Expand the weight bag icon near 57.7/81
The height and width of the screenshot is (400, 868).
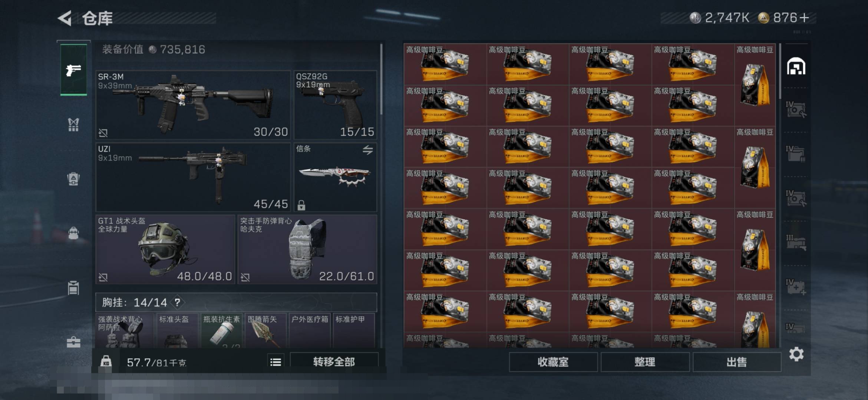(x=106, y=361)
